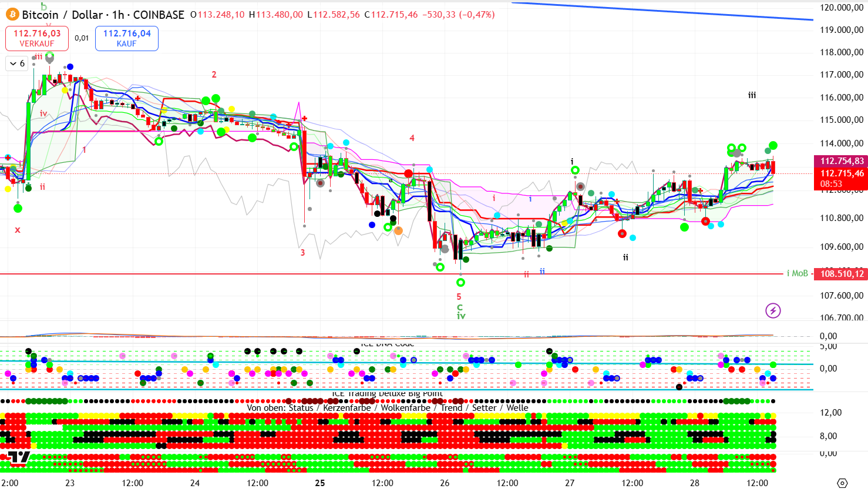Click the 117.000,00 level on price scale
This screenshot has height=492, width=868.
click(x=841, y=75)
